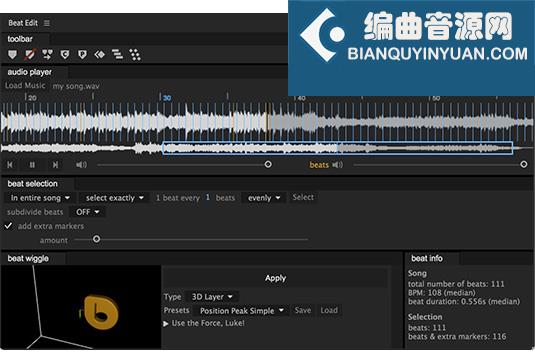The width and height of the screenshot is (535, 363).
Task: Click the plain marker shield icon in toolbar
Action: [12, 55]
